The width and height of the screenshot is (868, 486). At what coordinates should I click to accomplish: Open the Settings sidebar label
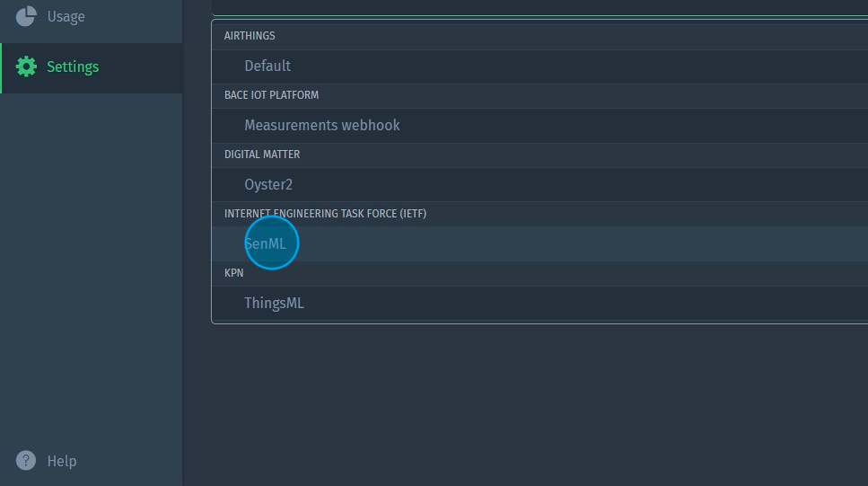tap(73, 66)
